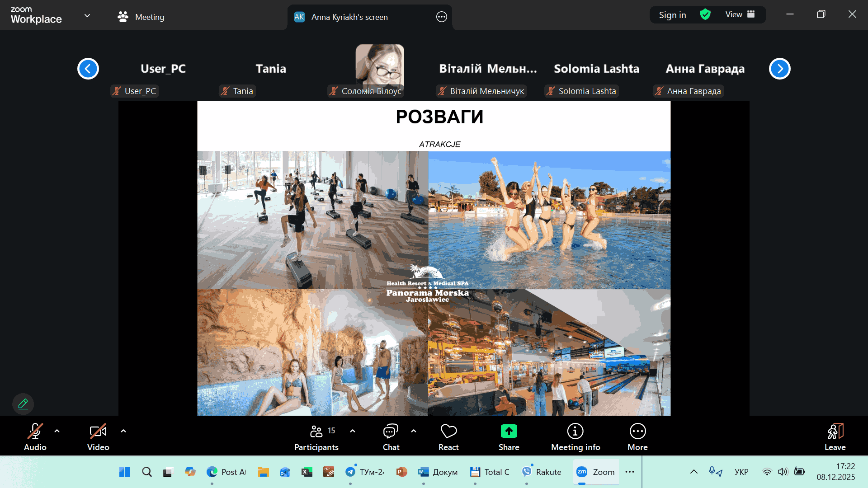Expand video settings arrow

[123, 431]
